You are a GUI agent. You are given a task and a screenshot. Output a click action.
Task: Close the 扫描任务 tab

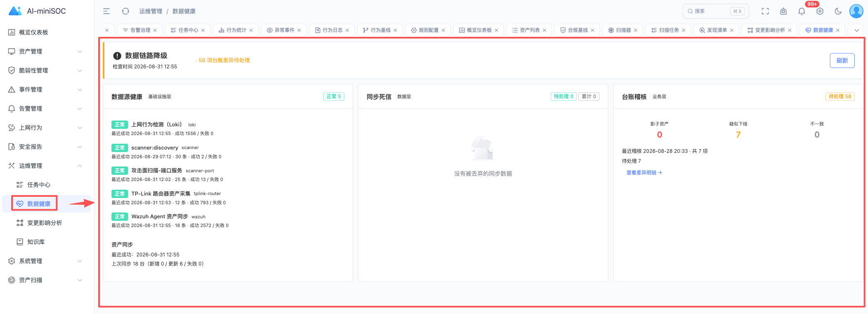(684, 30)
